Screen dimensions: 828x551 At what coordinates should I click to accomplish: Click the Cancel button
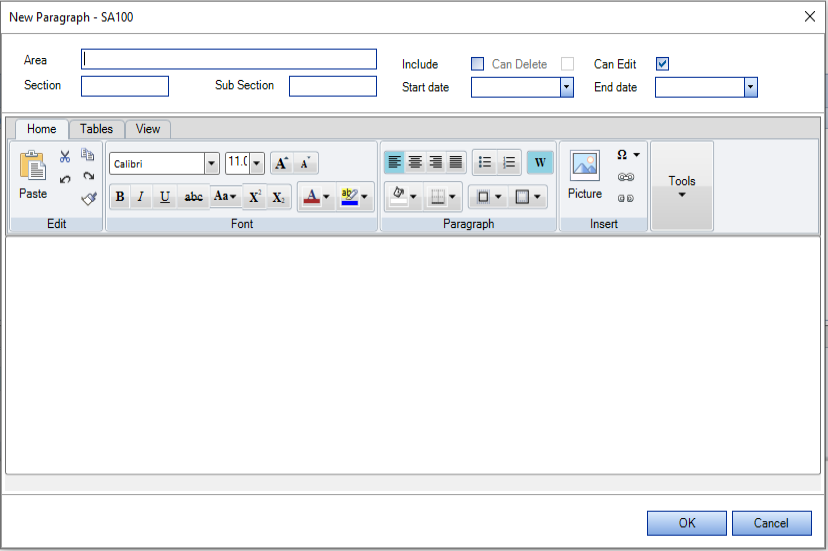click(x=771, y=523)
